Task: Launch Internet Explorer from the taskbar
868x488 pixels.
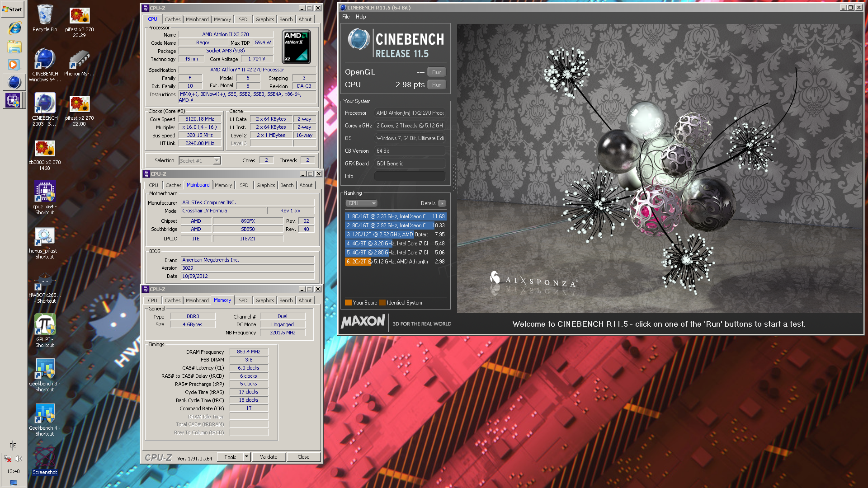Action: pyautogui.click(x=14, y=28)
